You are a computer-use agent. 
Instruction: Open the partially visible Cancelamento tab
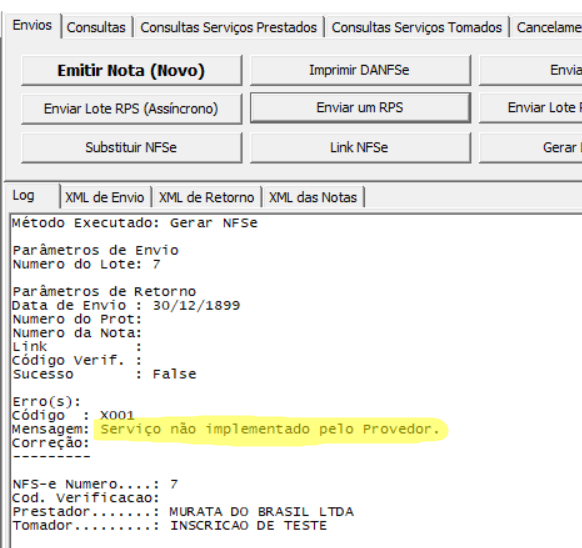click(546, 27)
